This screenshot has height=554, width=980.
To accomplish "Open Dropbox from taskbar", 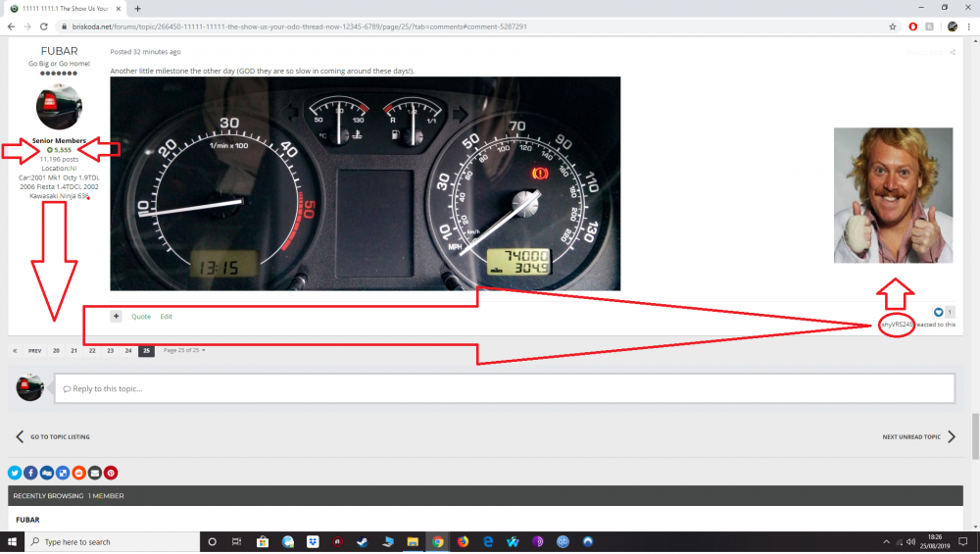I will pyautogui.click(x=313, y=542).
